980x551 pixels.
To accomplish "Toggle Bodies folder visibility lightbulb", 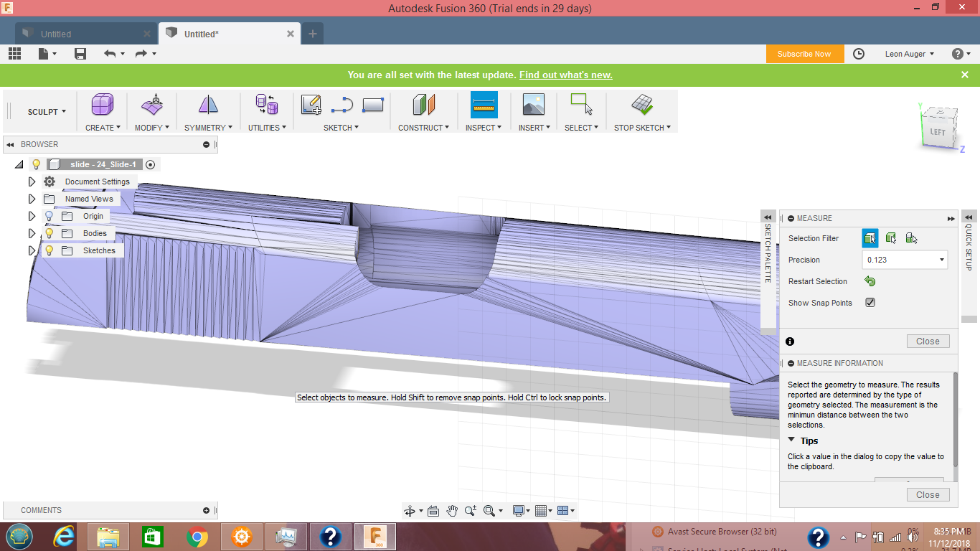I will point(50,233).
